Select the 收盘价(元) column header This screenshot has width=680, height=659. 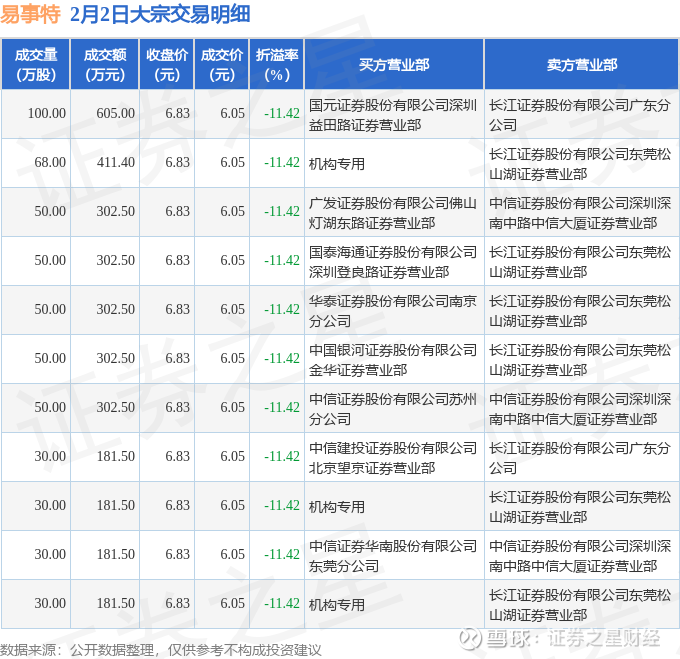click(x=167, y=65)
